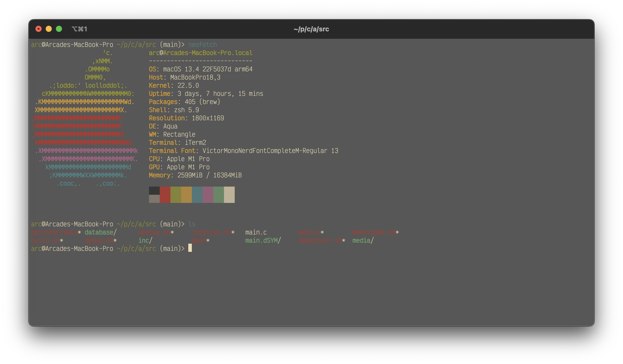This screenshot has height=364, width=623.
Task: Click the database/ directory name
Action: [101, 232]
